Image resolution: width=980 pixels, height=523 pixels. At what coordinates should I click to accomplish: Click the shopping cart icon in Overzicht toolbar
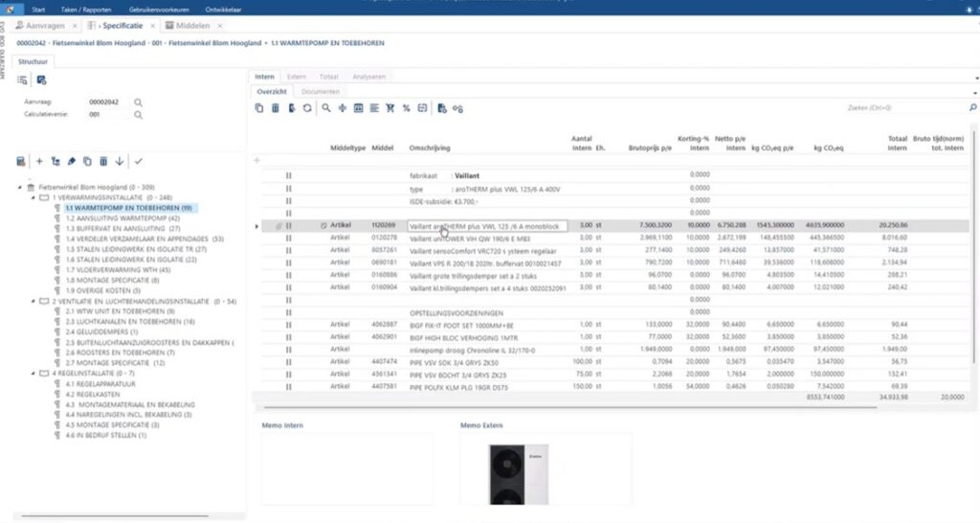(390, 108)
